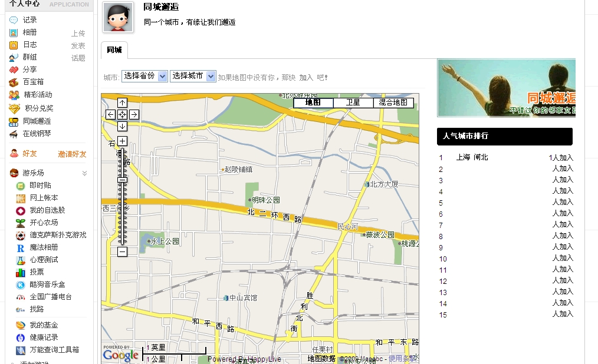The height and width of the screenshot is (364, 598).
Task: Click 薇波公园 label on the map
Action: pos(380,234)
